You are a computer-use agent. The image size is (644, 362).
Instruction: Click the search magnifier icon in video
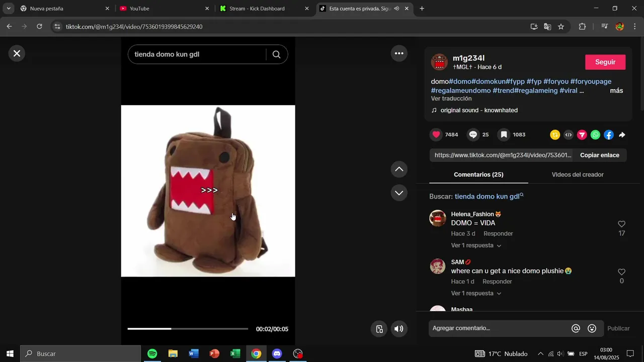276,54
